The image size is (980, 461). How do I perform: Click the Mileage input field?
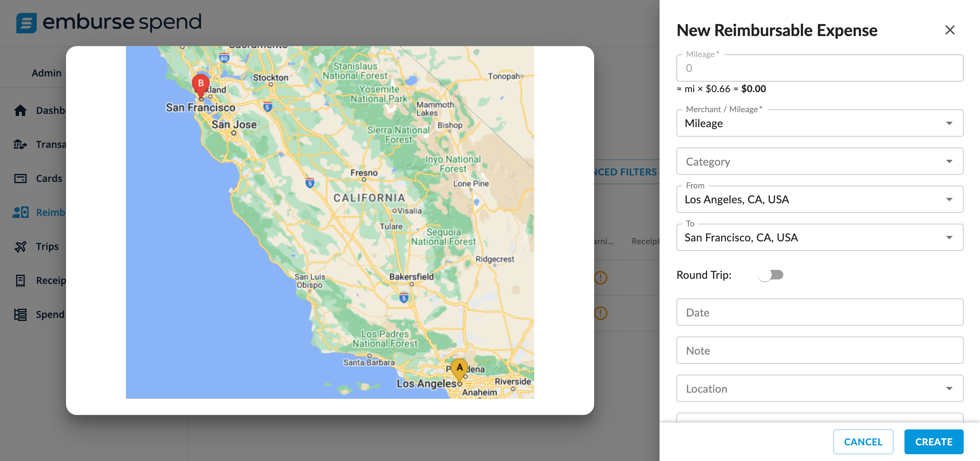pyautogui.click(x=819, y=68)
